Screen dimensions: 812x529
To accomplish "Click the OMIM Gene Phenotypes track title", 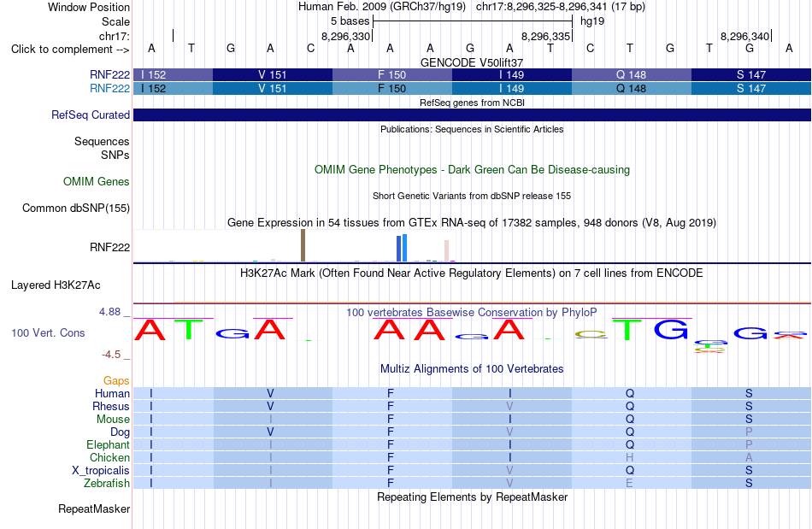I will point(472,170).
